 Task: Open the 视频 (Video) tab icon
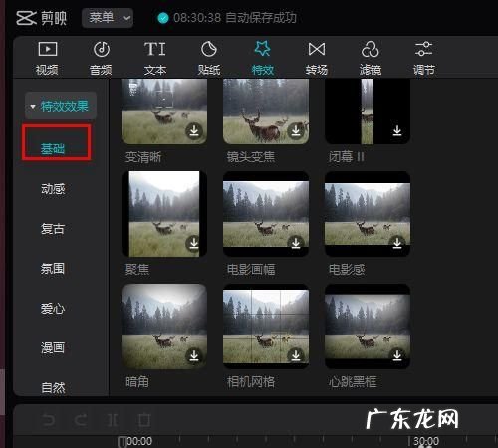48,49
